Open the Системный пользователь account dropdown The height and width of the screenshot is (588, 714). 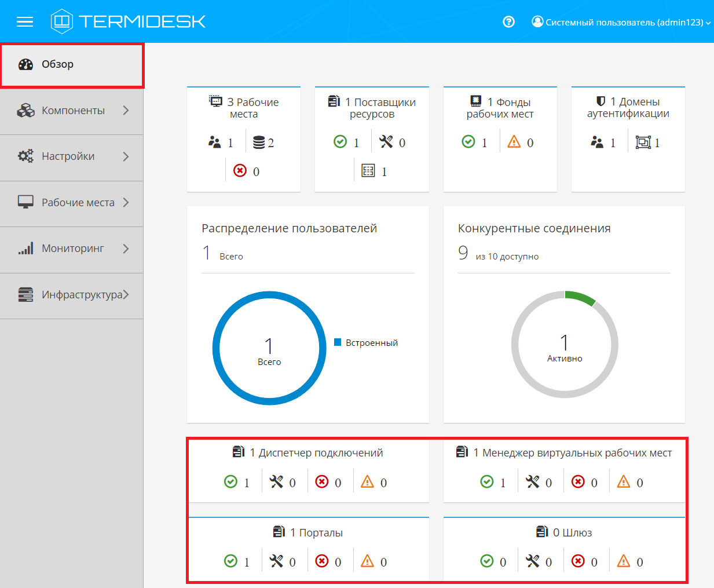point(621,22)
